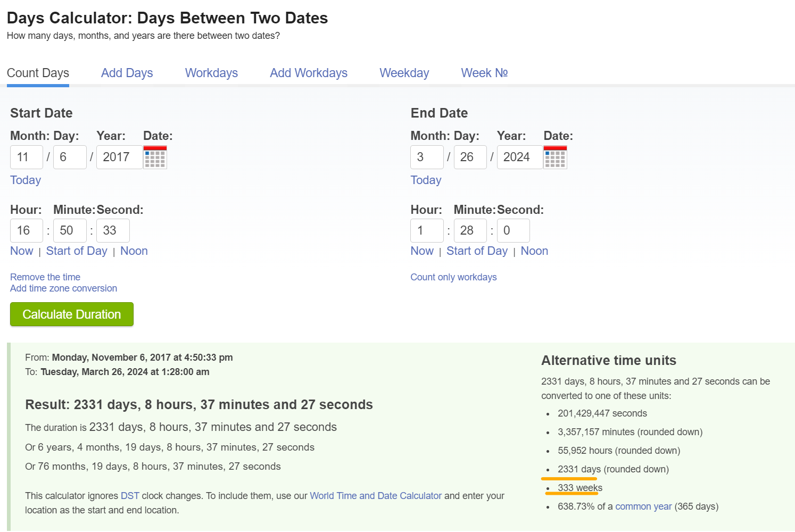Set end time to Now
795x532 pixels.
422,251
